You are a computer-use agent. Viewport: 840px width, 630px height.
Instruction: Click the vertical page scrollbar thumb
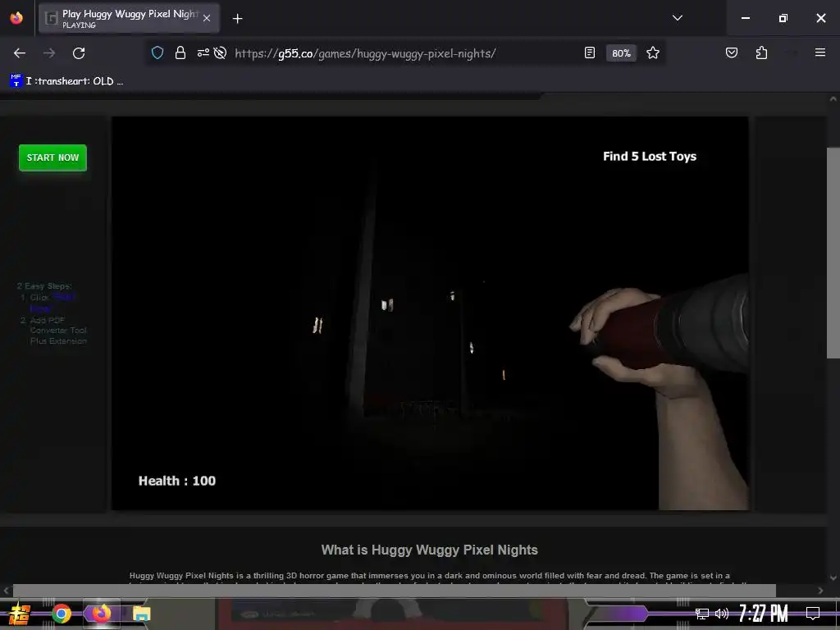833,253
